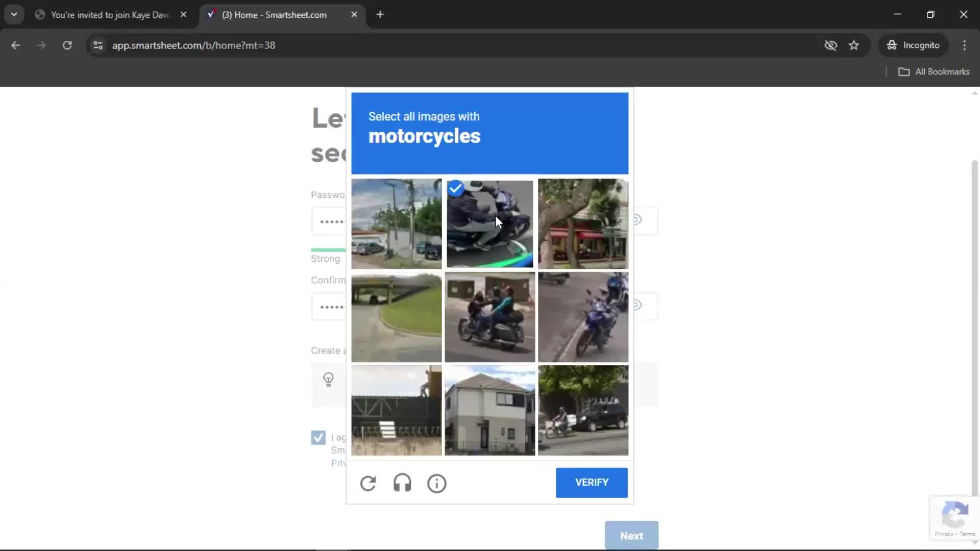
Task: Open captcha help info icon
Action: [x=436, y=483]
